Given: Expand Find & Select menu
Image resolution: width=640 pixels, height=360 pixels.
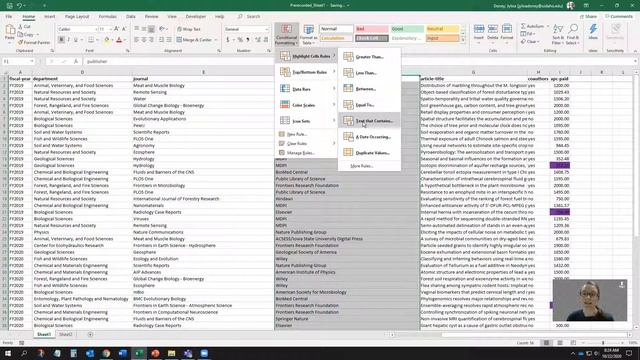Looking at the screenshot, I should (x=573, y=35).
